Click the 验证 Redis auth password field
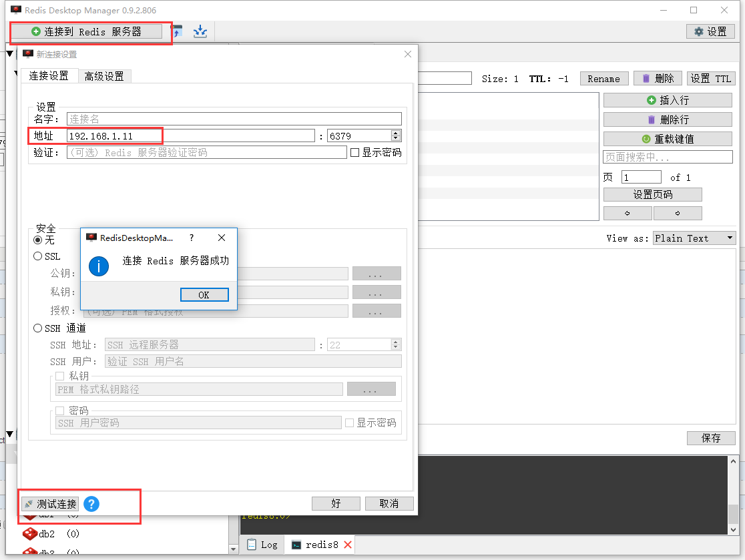 [x=207, y=152]
